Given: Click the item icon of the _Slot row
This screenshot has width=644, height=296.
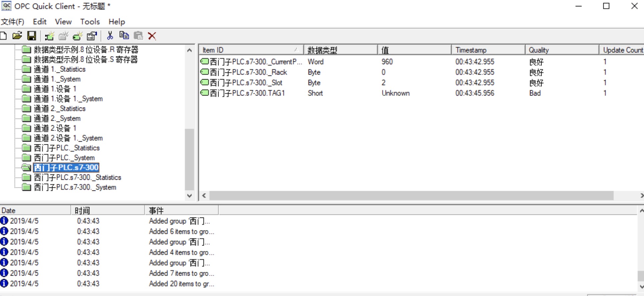Looking at the screenshot, I should pos(205,82).
